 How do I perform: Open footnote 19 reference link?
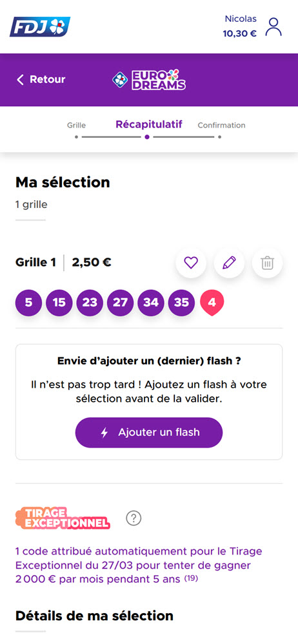click(190, 578)
